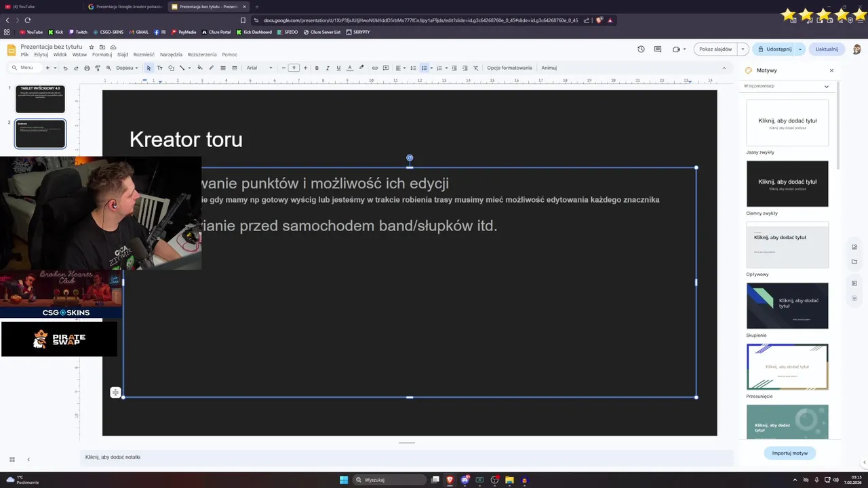Click the Italic formatting icon
The image size is (868, 488).
[x=328, y=68]
